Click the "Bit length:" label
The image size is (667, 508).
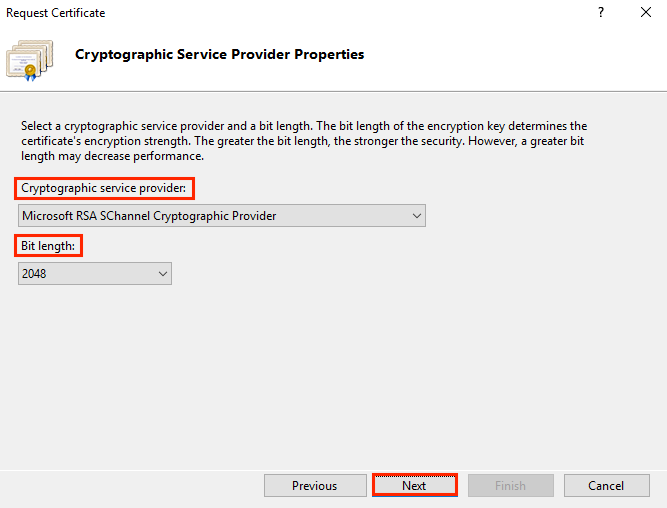tap(49, 245)
